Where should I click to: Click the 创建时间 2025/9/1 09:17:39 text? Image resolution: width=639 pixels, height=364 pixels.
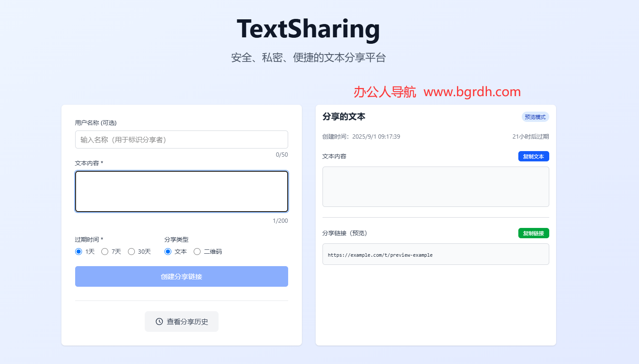pos(361,136)
